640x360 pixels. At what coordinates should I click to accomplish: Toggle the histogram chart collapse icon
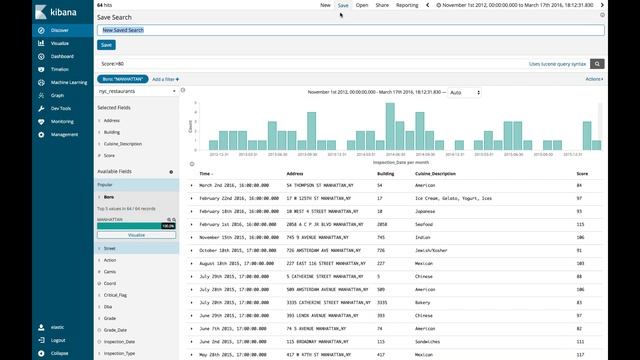192,164
